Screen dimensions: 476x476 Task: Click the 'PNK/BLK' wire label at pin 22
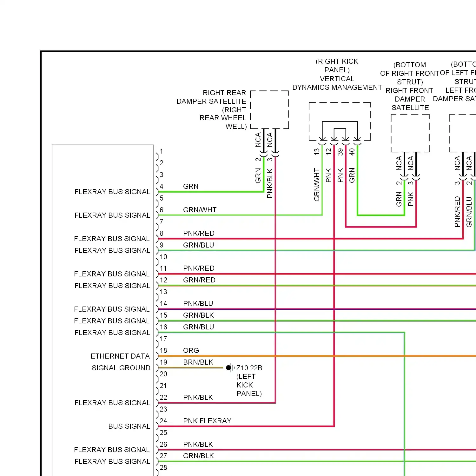198,397
